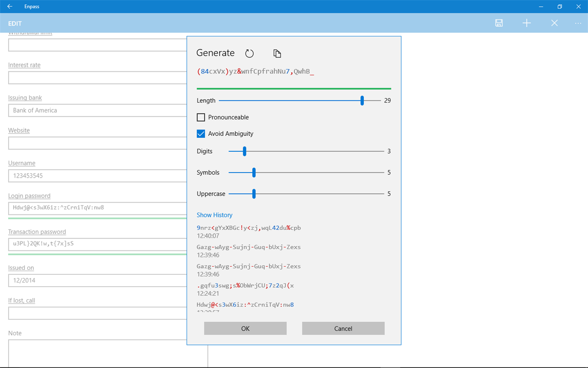
Task: Click the Issued on field showing 12/2014
Action: 98,280
